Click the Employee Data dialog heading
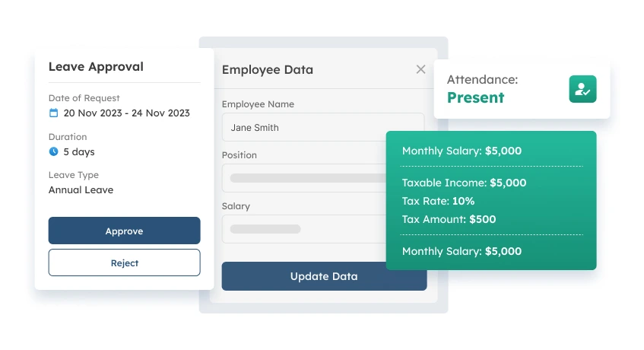This screenshot has height=350, width=644. [x=267, y=69]
